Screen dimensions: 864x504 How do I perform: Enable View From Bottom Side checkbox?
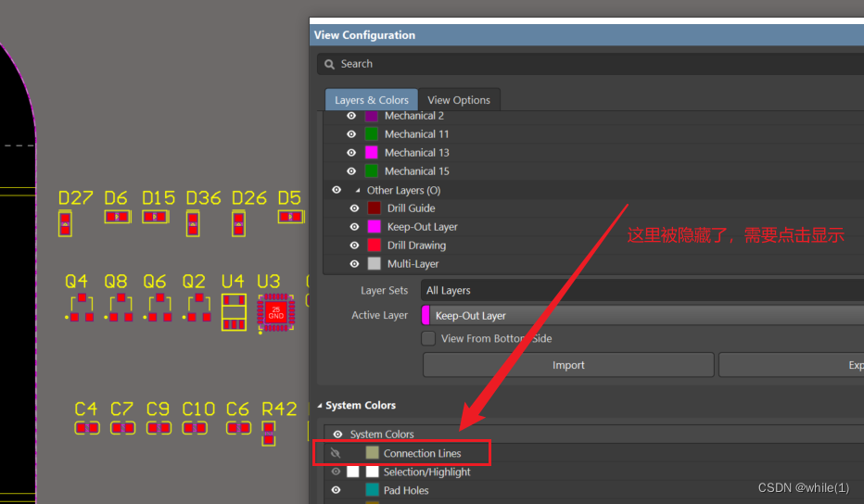pos(428,339)
